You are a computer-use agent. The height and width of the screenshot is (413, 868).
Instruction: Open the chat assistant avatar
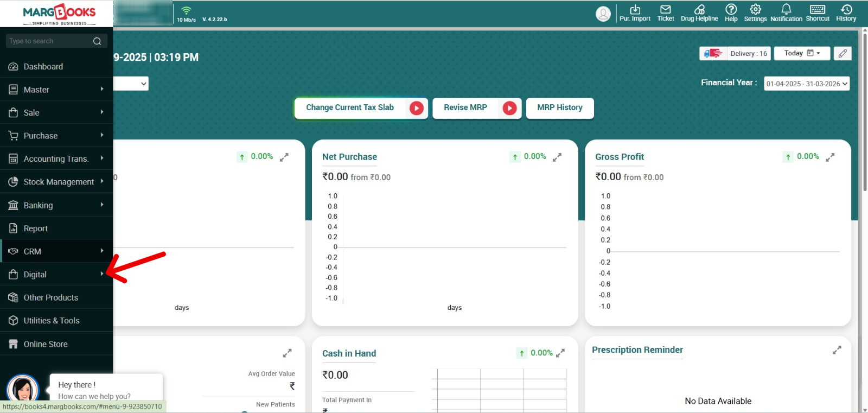point(23,390)
